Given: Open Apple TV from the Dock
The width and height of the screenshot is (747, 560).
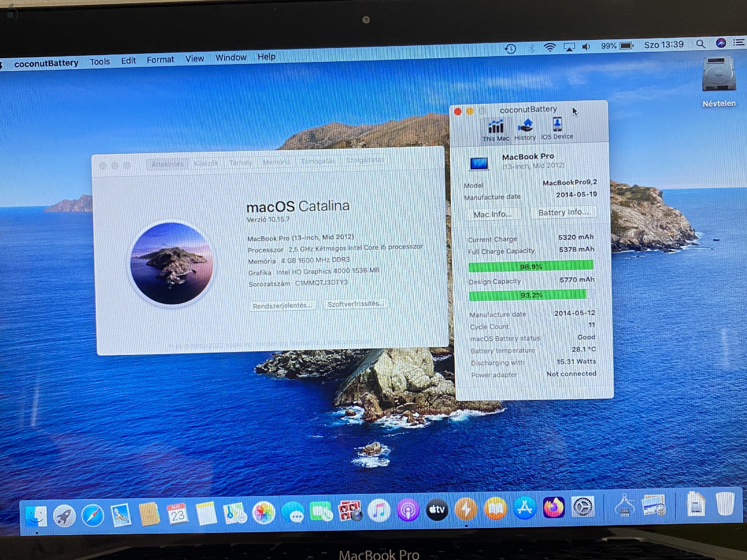Looking at the screenshot, I should [437, 509].
